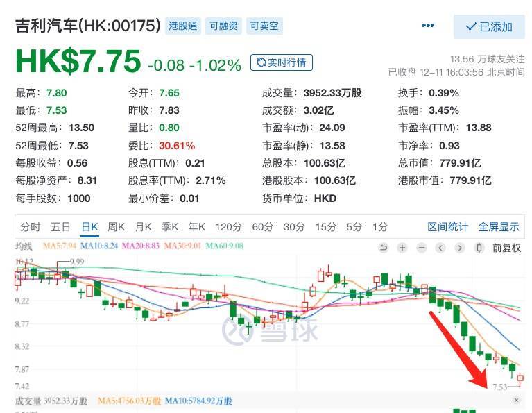Click the MA5:7.94 moving average legend

pyautogui.click(x=60, y=246)
